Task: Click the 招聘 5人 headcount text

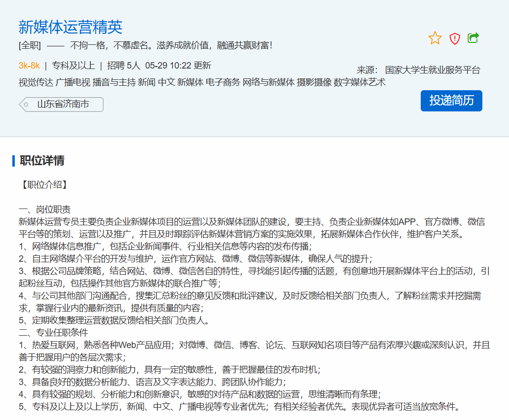Action: pos(124,66)
